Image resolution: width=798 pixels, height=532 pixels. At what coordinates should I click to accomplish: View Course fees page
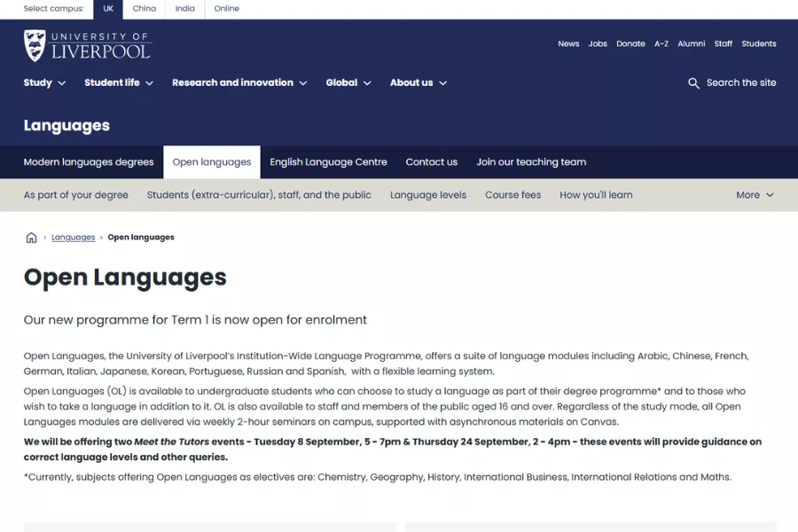(513, 195)
